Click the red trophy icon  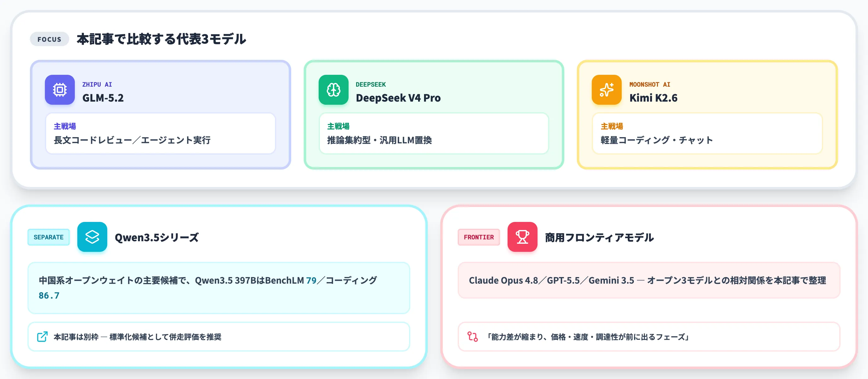point(522,237)
